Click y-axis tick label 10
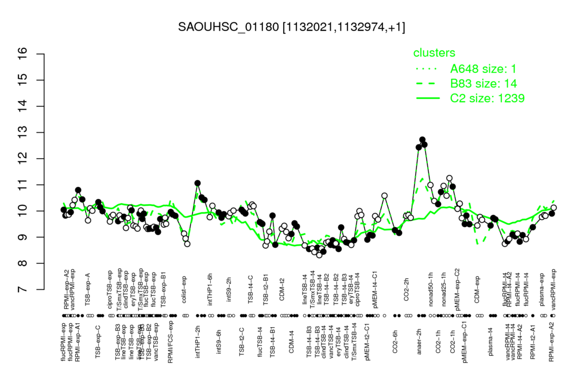Viewport: 588px width, 368px height. (x=22, y=211)
